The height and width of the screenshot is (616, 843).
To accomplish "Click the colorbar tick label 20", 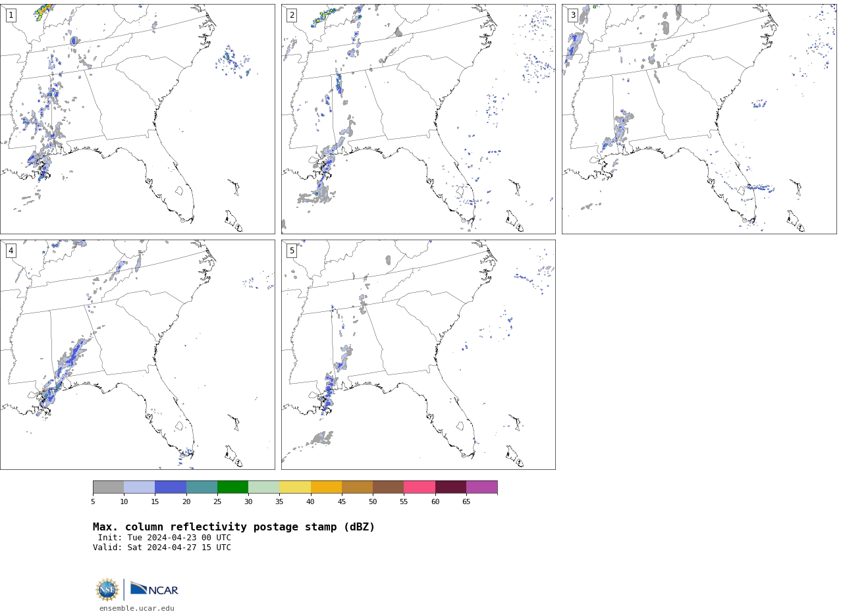I will 186,502.
